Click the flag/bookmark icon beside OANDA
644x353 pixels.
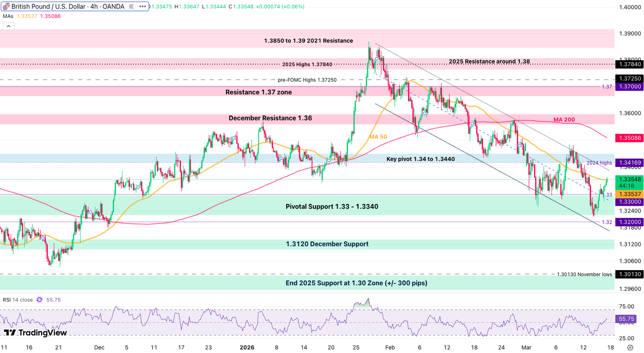tap(131, 6)
